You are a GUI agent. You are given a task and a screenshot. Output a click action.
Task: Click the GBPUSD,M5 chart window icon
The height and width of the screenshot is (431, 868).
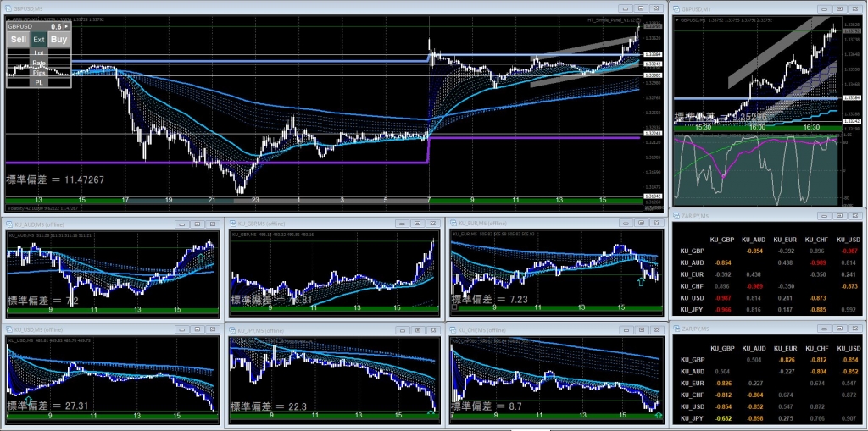8,8
